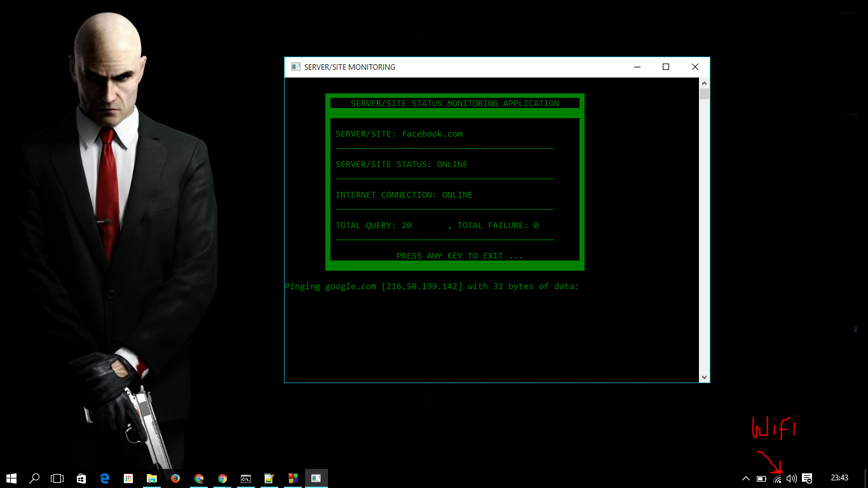Show hidden tray icons chevron

click(746, 478)
